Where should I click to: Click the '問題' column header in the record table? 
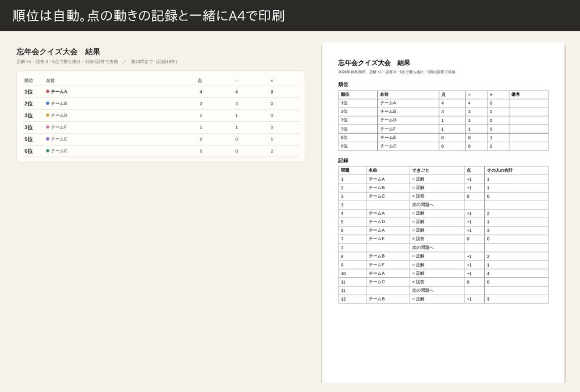[345, 170]
